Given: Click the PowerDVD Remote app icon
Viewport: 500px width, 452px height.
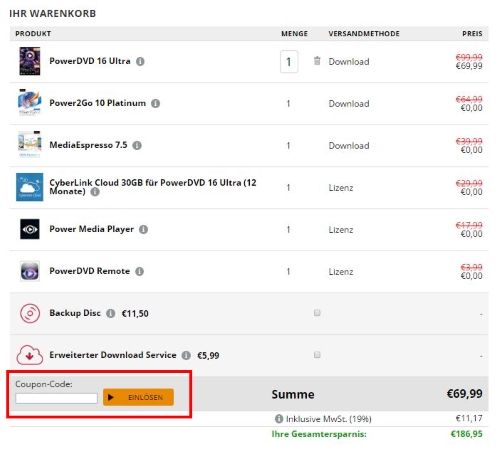Looking at the screenshot, I should tap(30, 271).
